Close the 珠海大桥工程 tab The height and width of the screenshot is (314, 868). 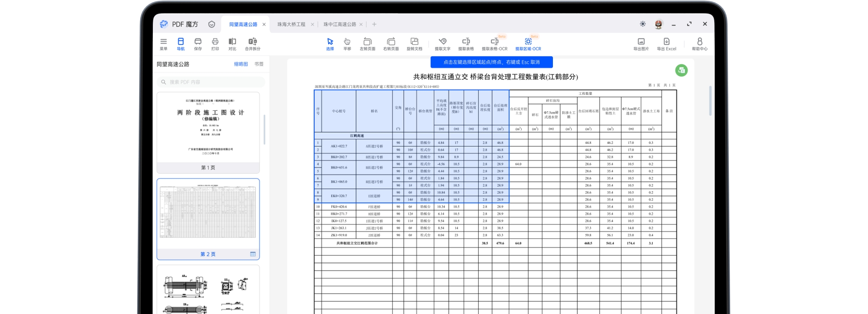pyautogui.click(x=312, y=24)
